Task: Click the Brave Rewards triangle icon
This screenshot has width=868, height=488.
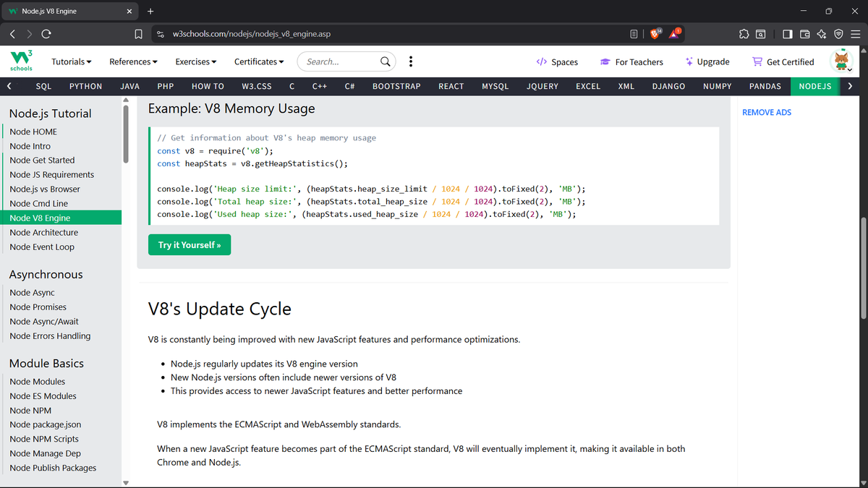Action: click(676, 33)
